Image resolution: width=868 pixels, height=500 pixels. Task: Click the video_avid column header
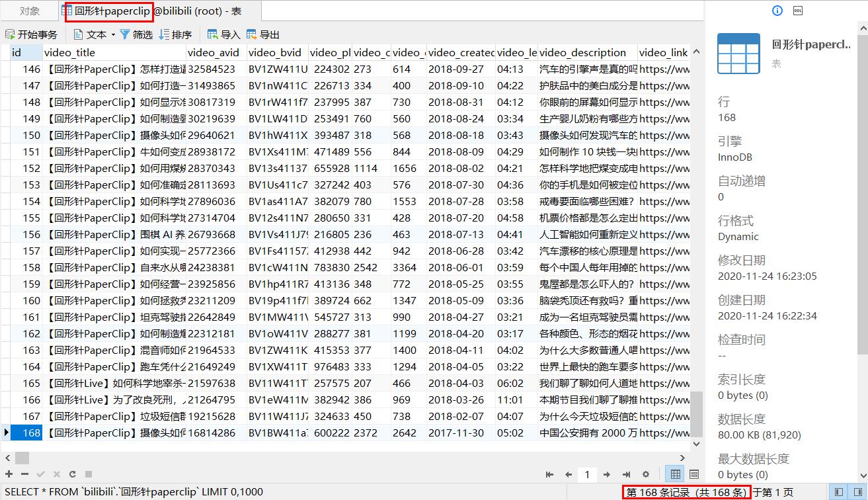point(217,52)
